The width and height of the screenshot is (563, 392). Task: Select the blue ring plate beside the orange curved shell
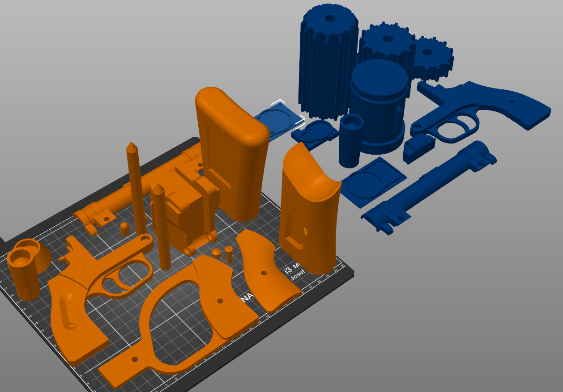(x=374, y=181)
